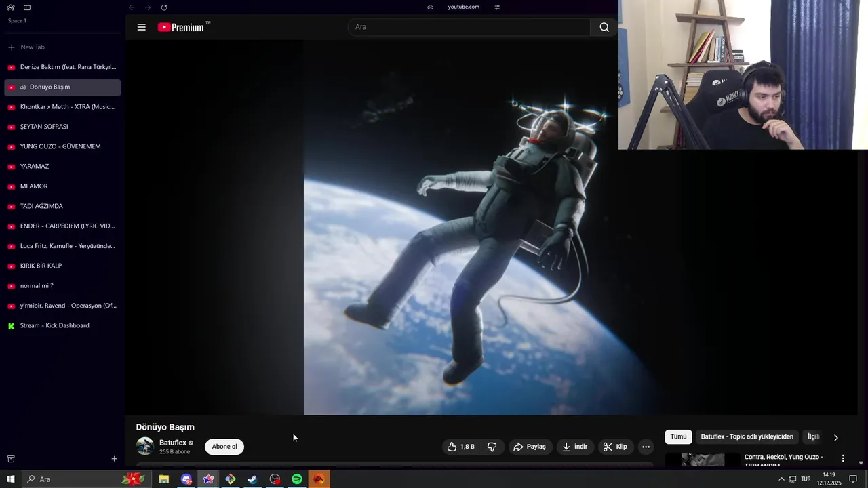Click the sidebar archive icon at bottom
Image resolution: width=868 pixels, height=488 pixels.
pos(11,459)
